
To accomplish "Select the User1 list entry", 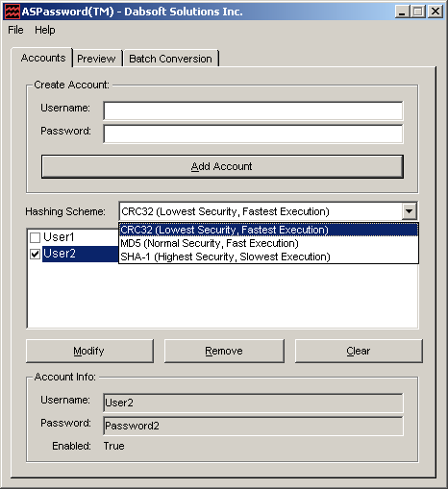I will 59,237.
